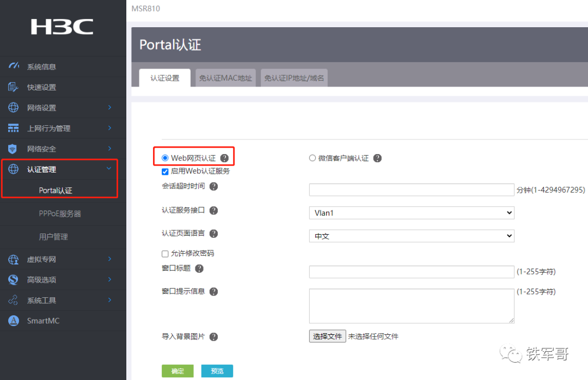
Task: Expand the 网络设置 sidebar menu
Action: click(x=63, y=108)
